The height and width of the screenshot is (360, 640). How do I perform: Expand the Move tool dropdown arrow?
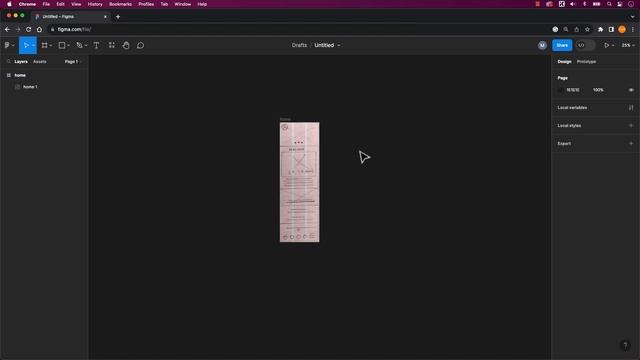pos(33,45)
